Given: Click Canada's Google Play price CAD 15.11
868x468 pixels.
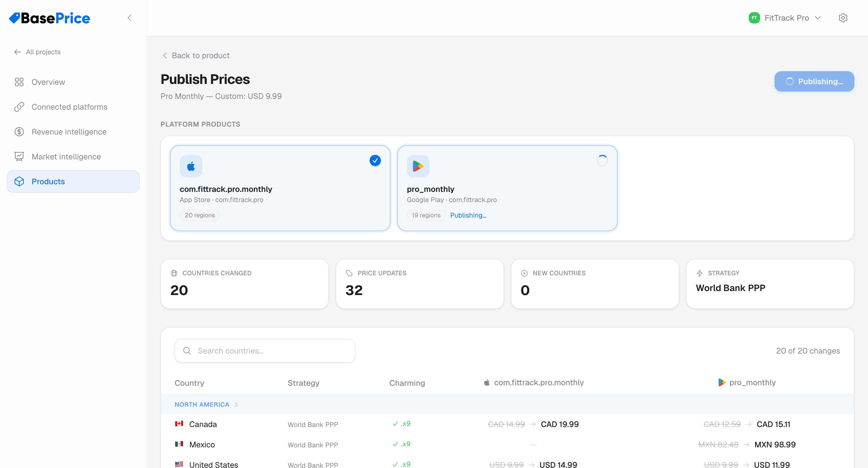Looking at the screenshot, I should coord(773,424).
